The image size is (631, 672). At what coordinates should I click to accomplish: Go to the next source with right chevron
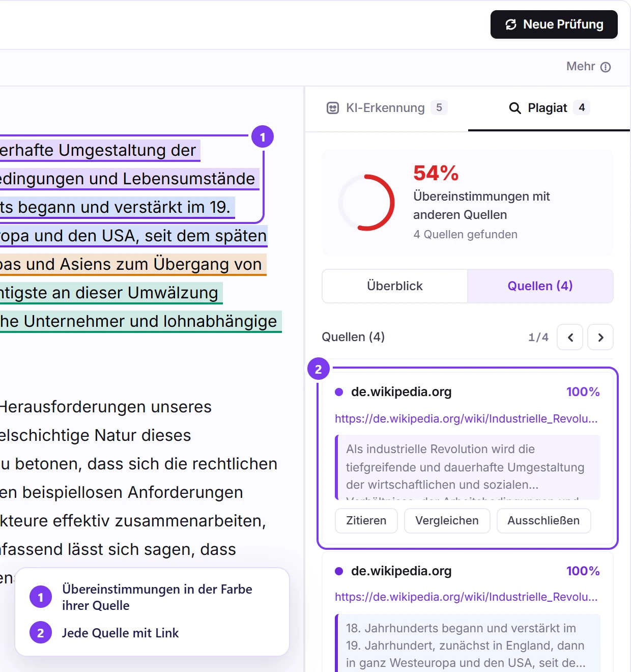[600, 337]
